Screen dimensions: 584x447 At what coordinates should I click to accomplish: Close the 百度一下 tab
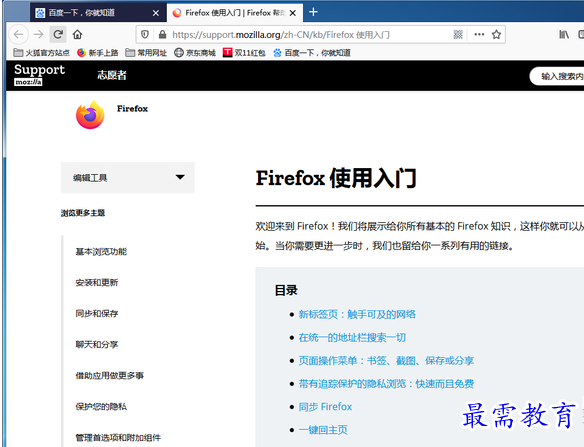point(156,13)
